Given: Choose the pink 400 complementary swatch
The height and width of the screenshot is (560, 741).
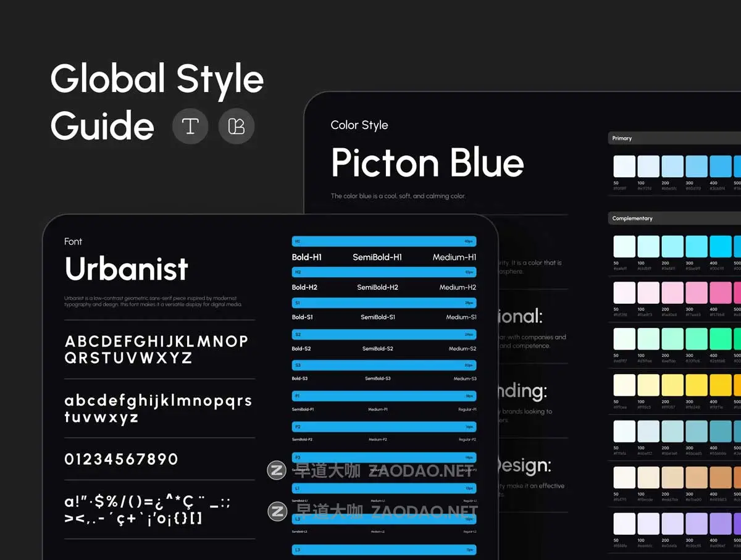Looking at the screenshot, I should click(x=720, y=293).
